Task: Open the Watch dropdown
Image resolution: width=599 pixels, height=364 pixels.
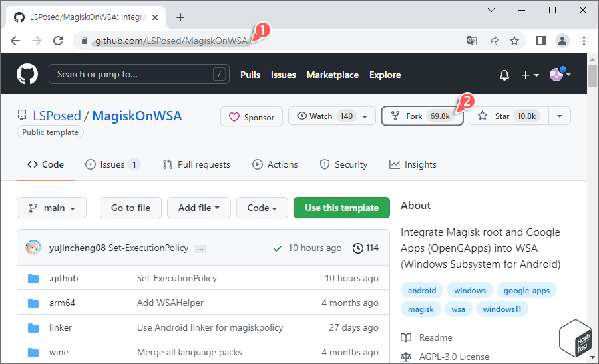Action: 332,116
